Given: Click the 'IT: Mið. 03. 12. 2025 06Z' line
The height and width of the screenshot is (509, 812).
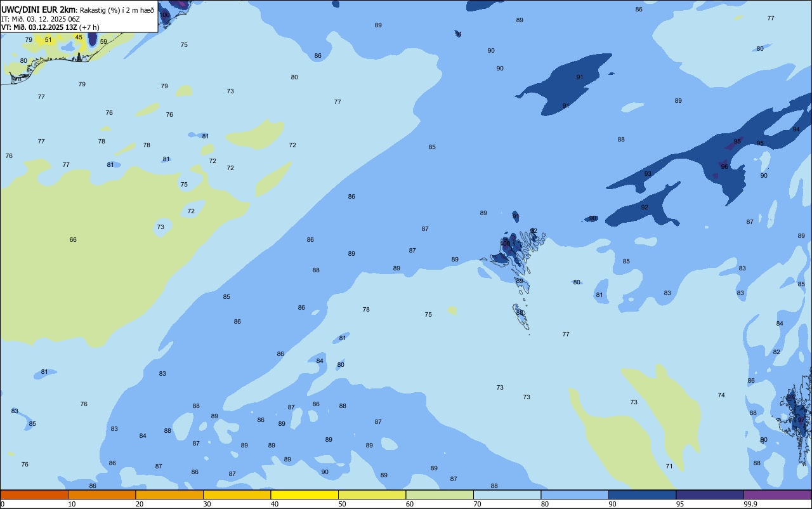Looking at the screenshot, I should [x=41, y=18].
